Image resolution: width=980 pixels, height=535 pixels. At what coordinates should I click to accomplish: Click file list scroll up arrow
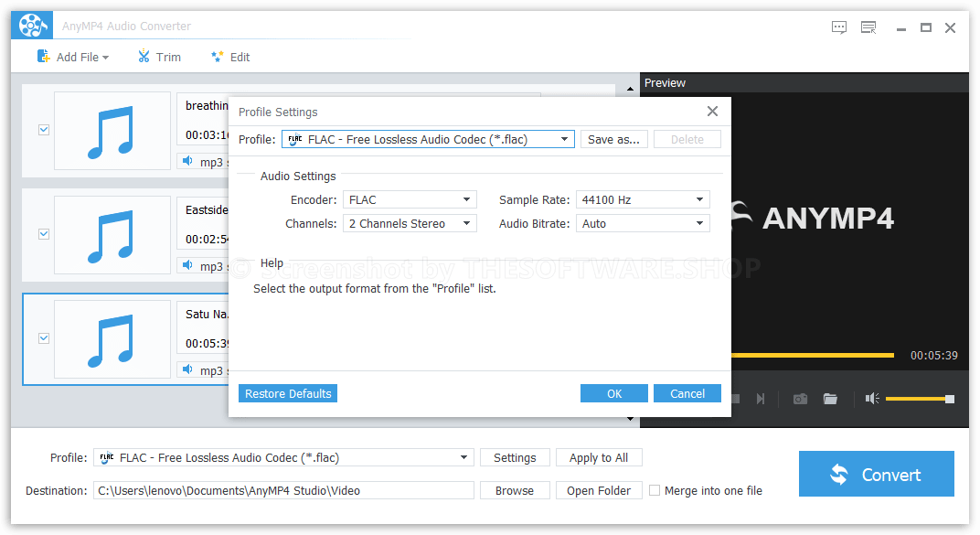point(630,89)
